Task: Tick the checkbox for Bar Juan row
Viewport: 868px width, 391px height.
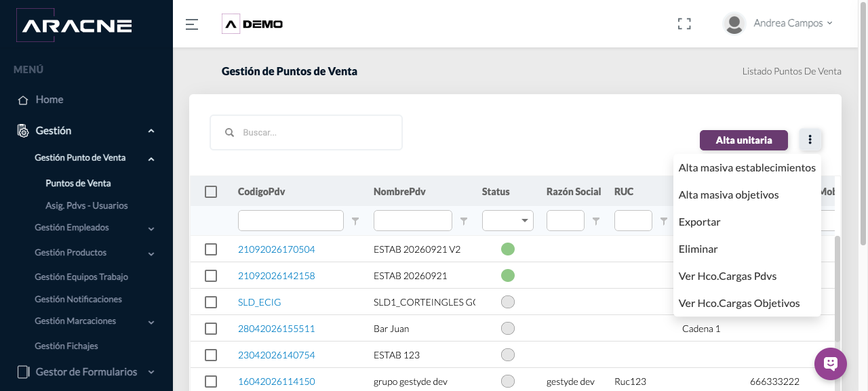Action: pyautogui.click(x=211, y=329)
